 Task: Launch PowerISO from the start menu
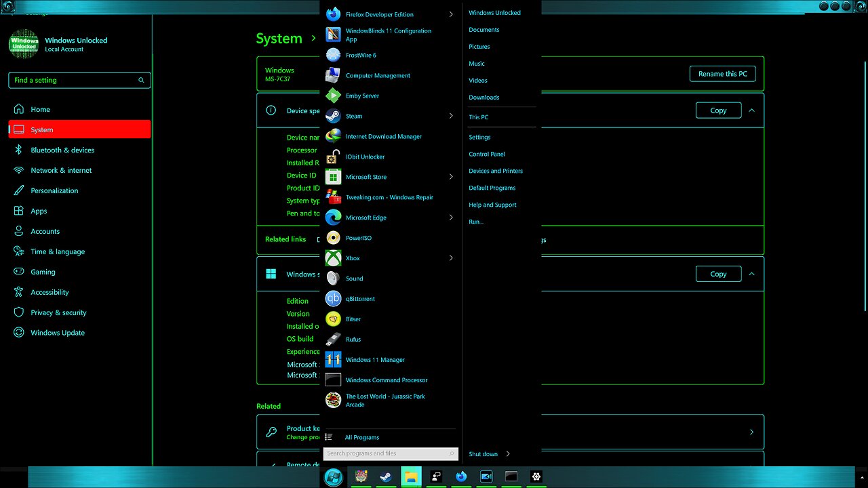(359, 238)
